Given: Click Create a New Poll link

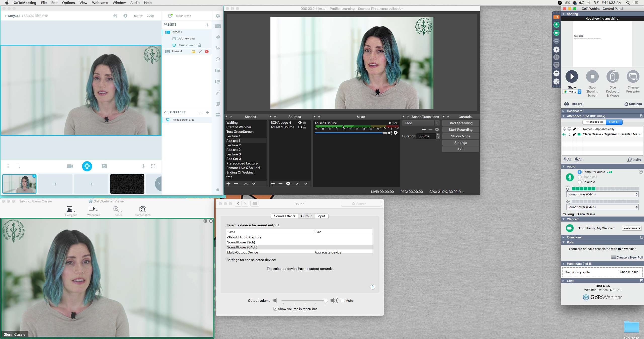Looking at the screenshot, I should pyautogui.click(x=627, y=257).
